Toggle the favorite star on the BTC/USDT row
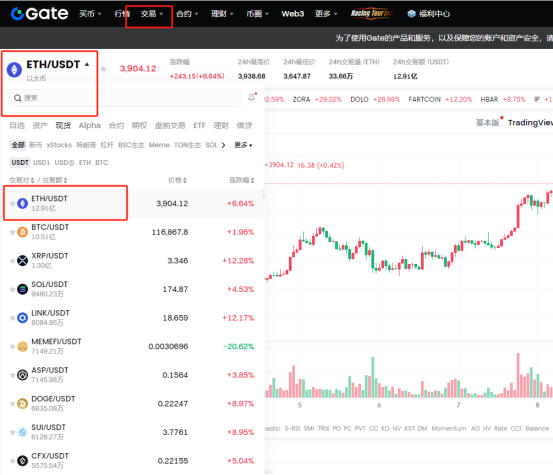This screenshot has width=553, height=475. [12, 232]
